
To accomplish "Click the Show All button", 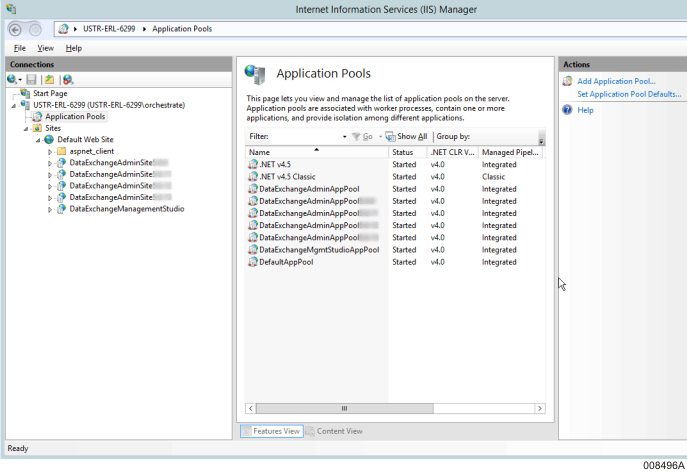I will tap(406, 137).
